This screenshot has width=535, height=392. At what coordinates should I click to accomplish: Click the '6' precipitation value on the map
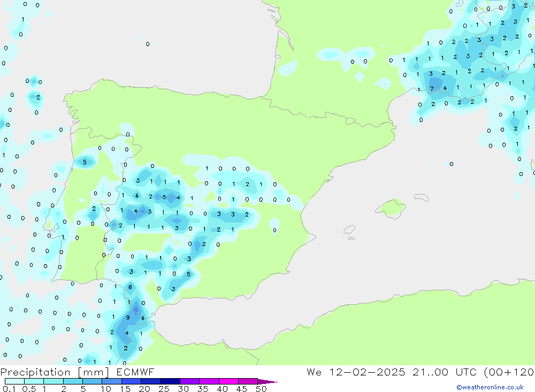tap(130, 287)
